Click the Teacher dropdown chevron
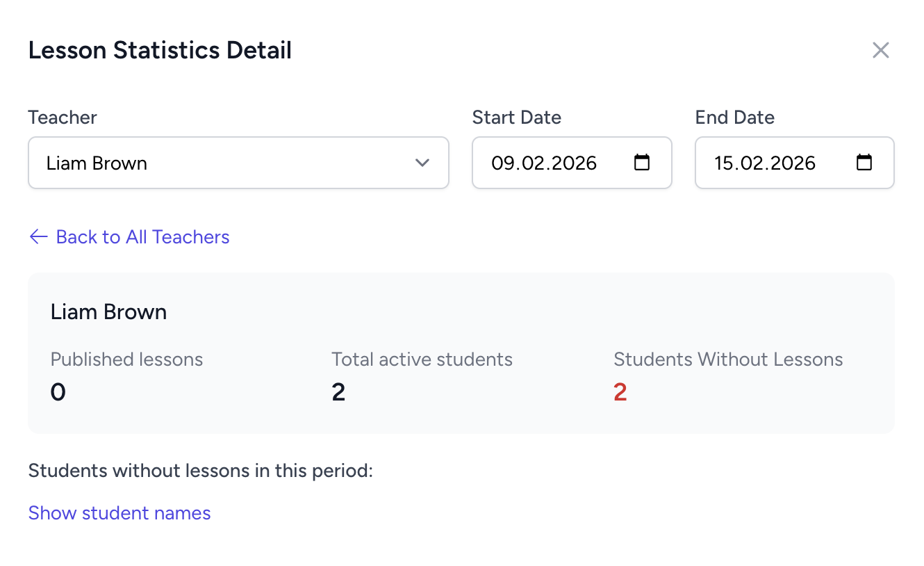This screenshot has width=924, height=566. 422,163
